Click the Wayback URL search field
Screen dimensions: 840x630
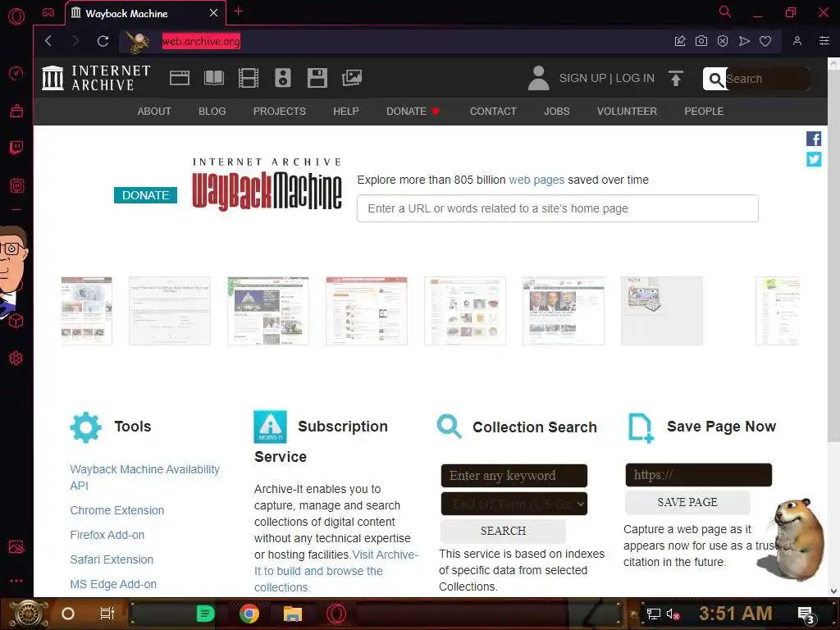click(x=558, y=208)
